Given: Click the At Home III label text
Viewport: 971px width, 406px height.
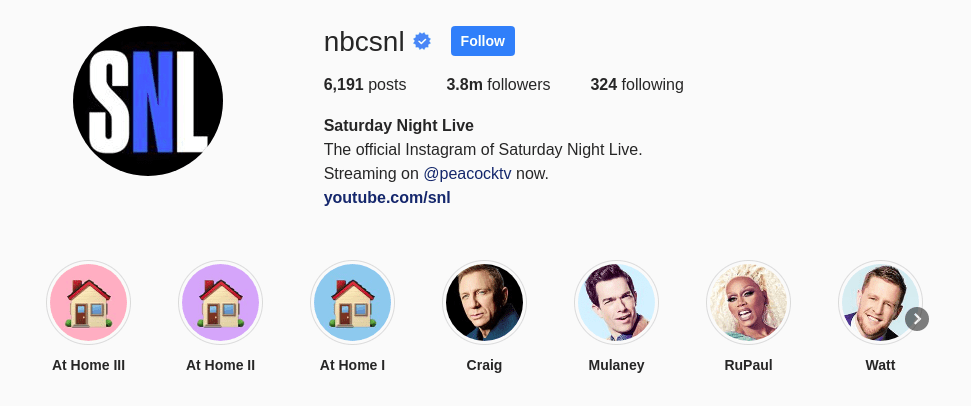Looking at the screenshot, I should tap(88, 365).
